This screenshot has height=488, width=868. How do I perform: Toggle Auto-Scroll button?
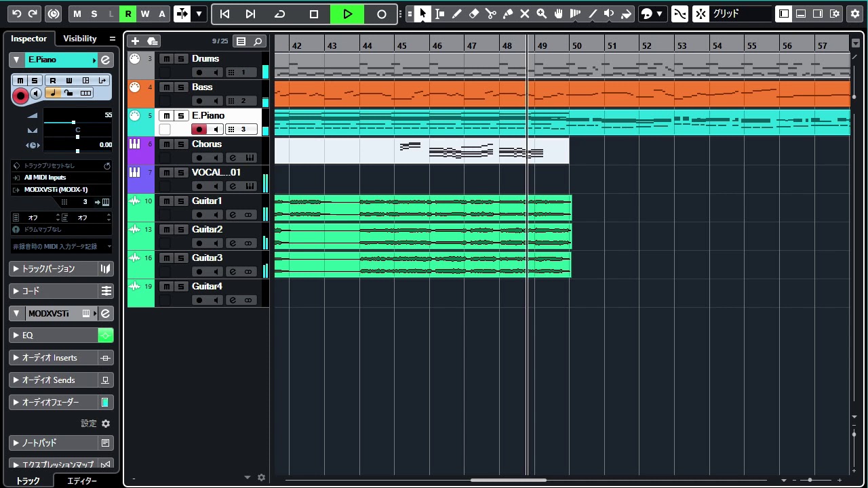182,14
